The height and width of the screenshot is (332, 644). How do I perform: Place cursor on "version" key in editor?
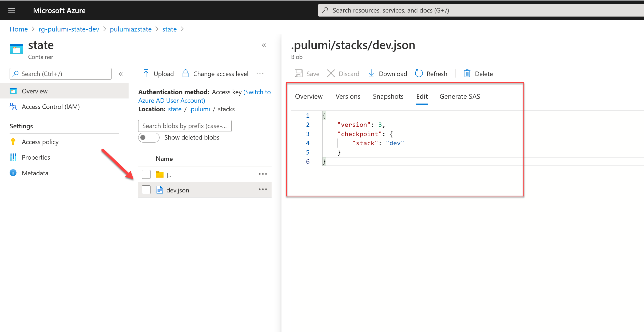tap(354, 125)
